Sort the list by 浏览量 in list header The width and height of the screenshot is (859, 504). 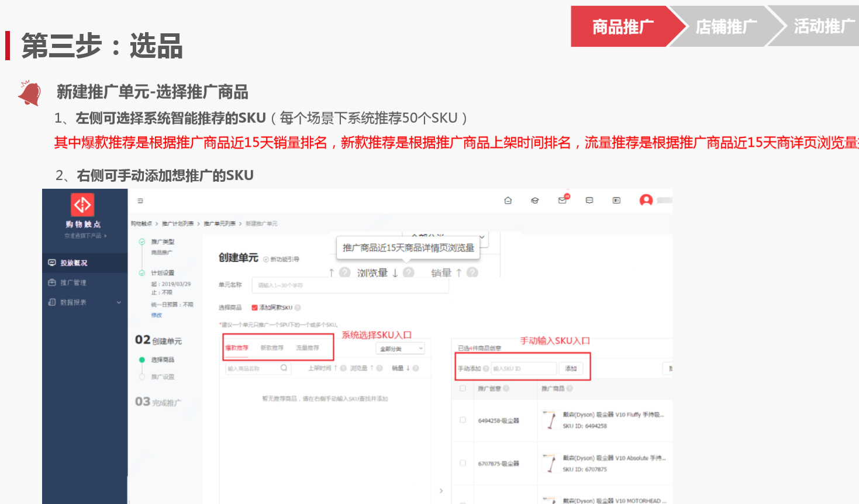coord(362,368)
